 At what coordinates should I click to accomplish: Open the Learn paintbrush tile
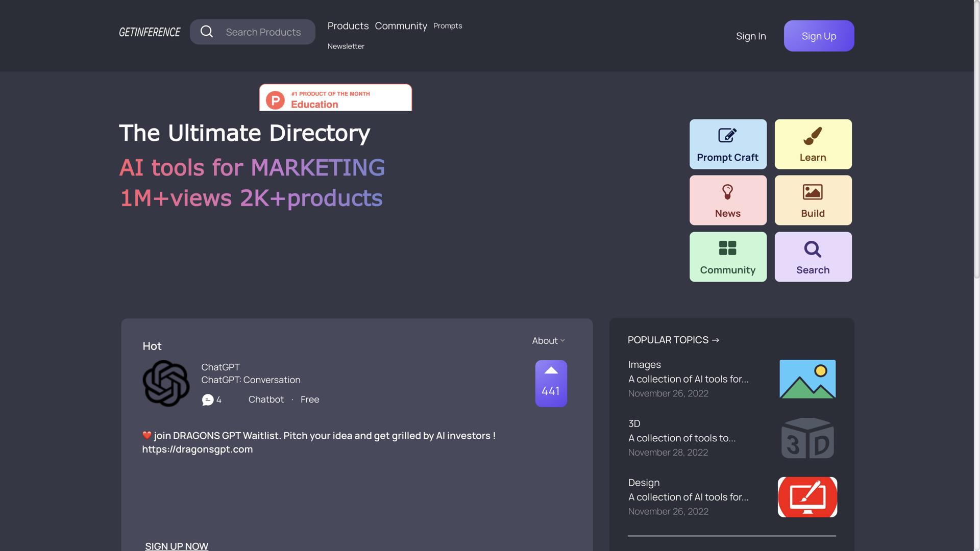(x=813, y=144)
